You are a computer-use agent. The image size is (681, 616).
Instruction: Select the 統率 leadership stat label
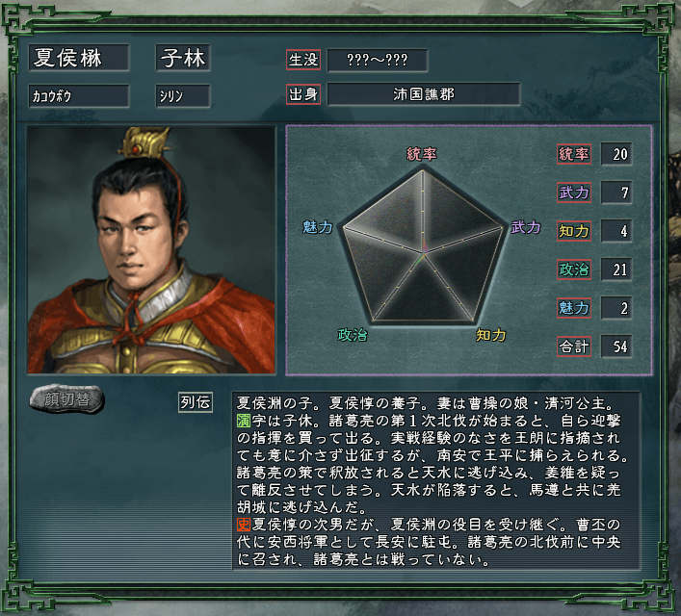[574, 154]
